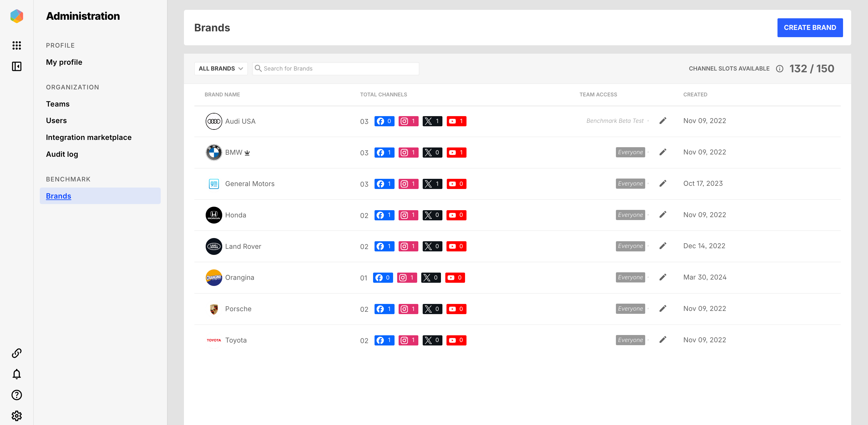Edit team access for Honda
Viewport: 868px width, 425px height.
pos(663,215)
